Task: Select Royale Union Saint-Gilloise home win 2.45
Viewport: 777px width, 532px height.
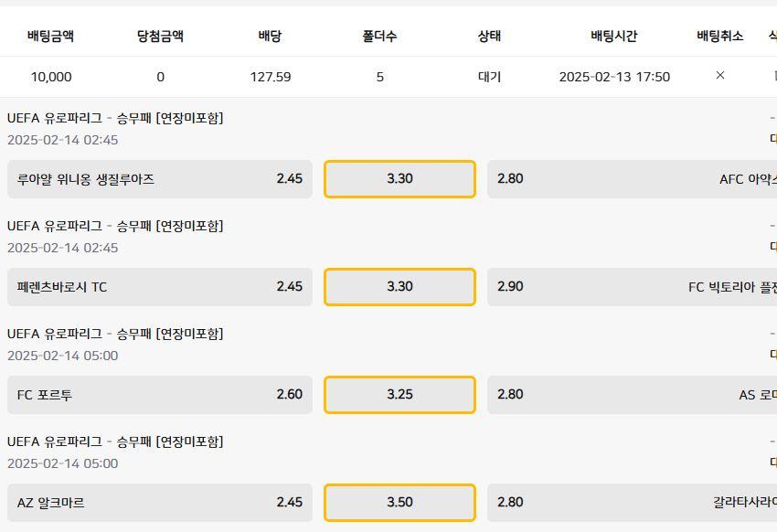Action: [160, 179]
